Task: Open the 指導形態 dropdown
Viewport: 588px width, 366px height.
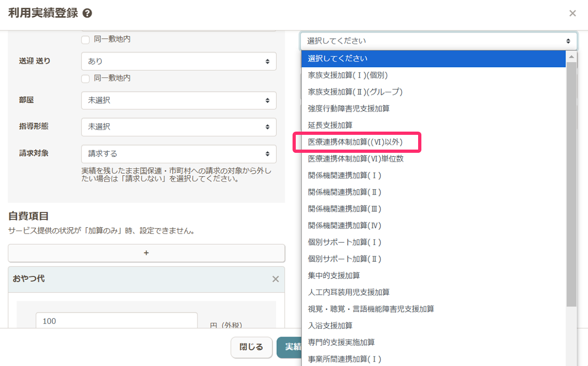Action: click(x=179, y=127)
